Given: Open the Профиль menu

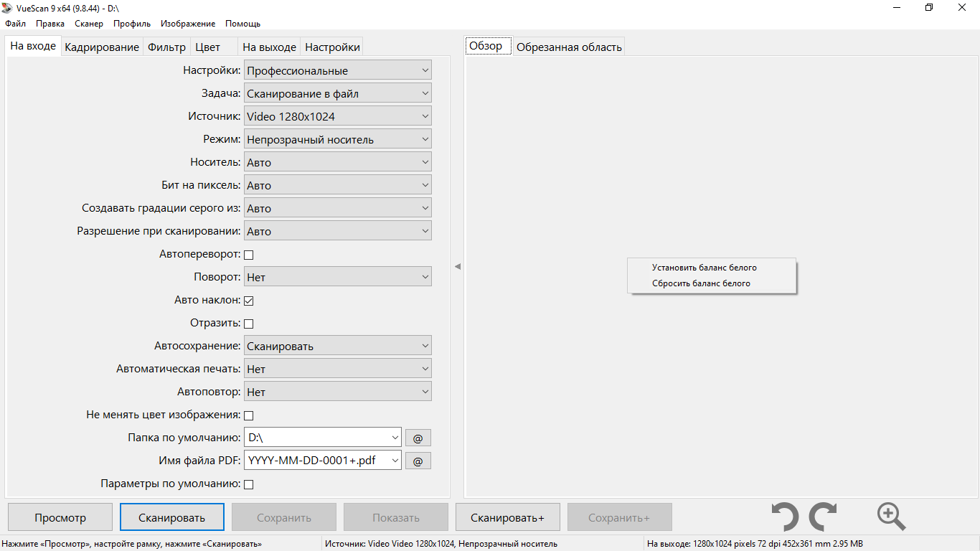Looking at the screenshot, I should click(132, 24).
